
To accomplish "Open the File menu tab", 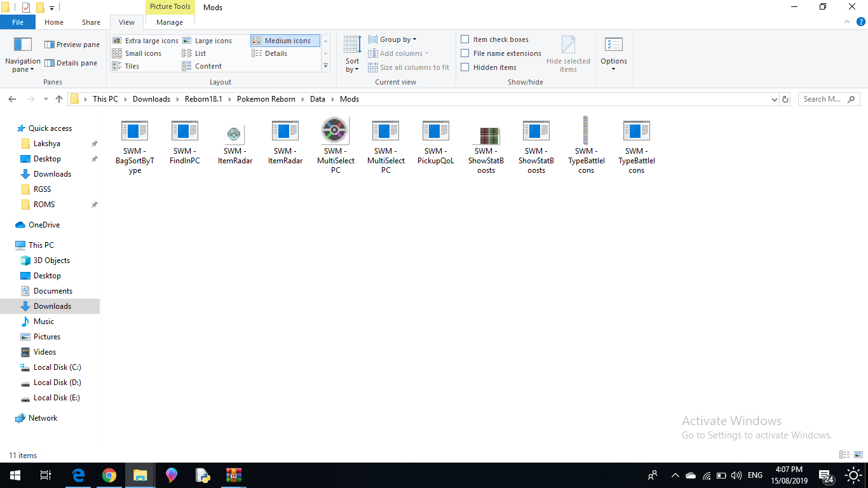I will pyautogui.click(x=18, y=22).
